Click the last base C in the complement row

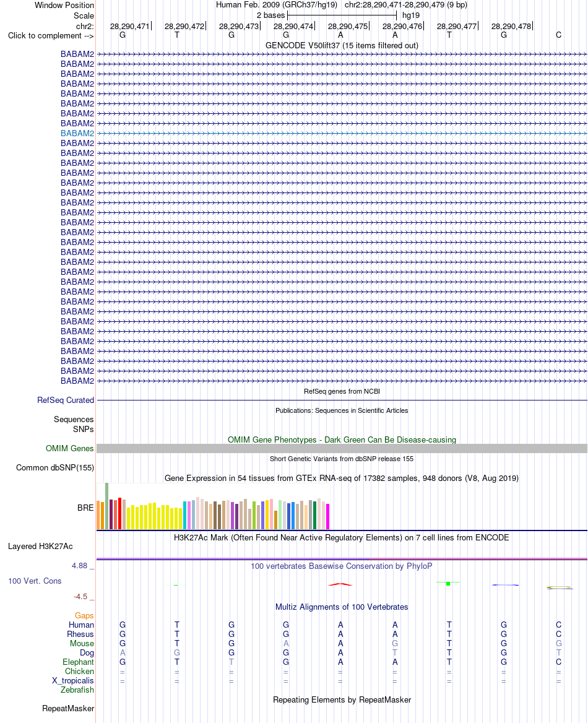pos(558,35)
